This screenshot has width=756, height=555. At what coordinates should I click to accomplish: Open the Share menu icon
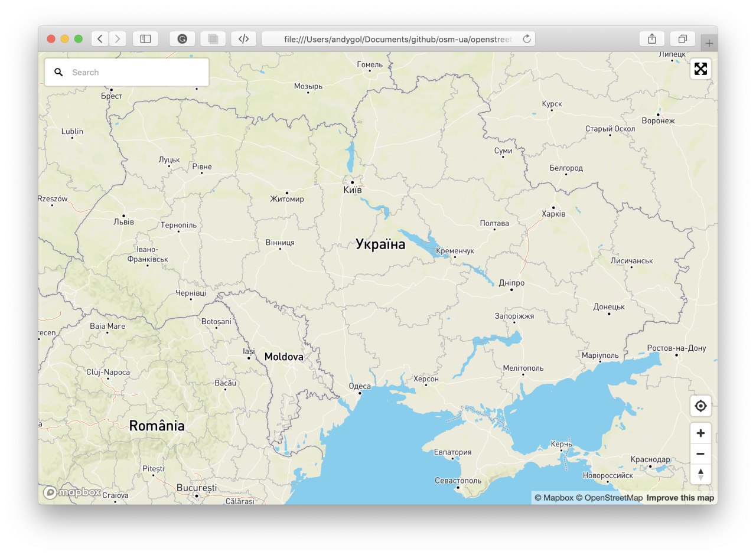click(x=652, y=39)
